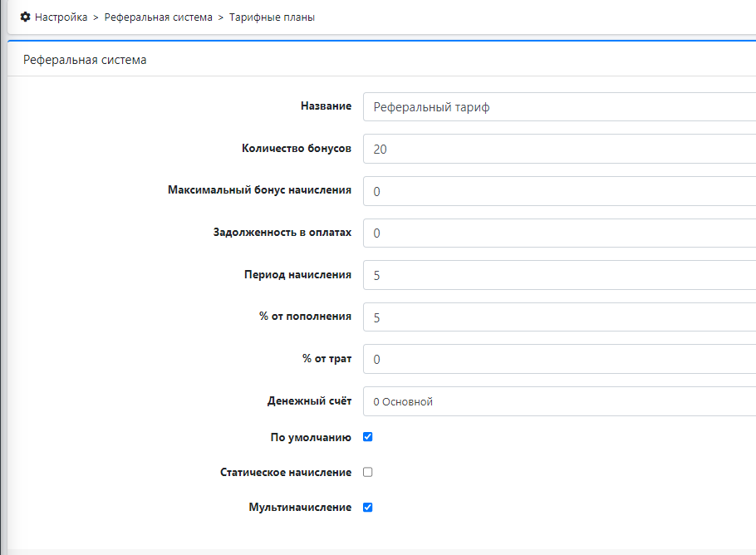Click the Реферальная система panel header
Screen dimensions: 756x555
pyautogui.click(x=85, y=60)
